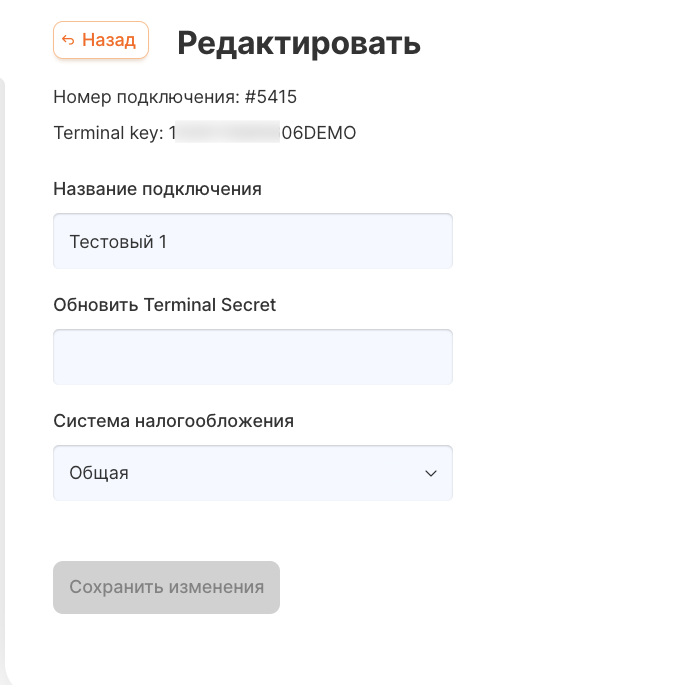Click the Сохранить изменения button
This screenshot has height=685, width=695.
166,587
